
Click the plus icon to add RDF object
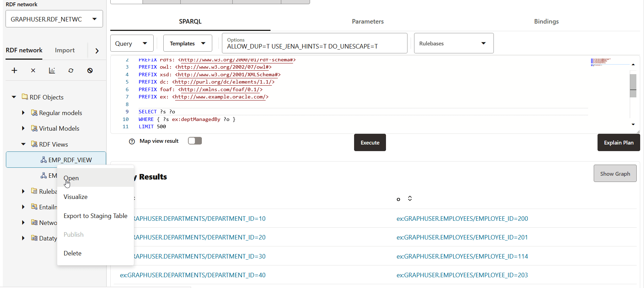14,70
